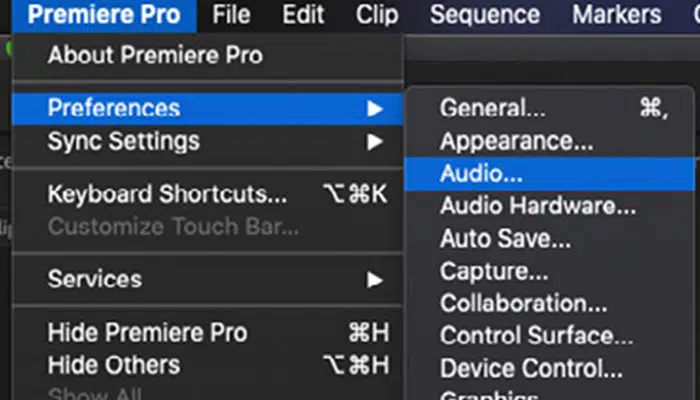
Task: Open the Edit menu
Action: click(x=303, y=15)
